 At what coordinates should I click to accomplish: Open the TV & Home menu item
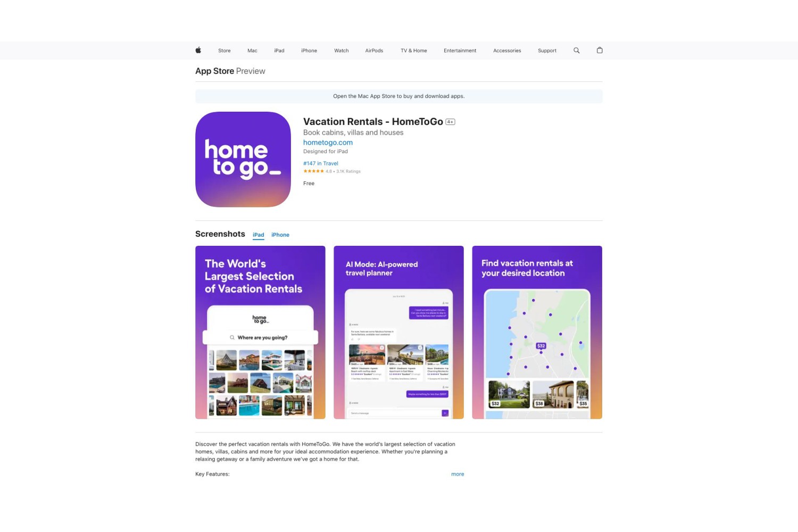click(414, 51)
